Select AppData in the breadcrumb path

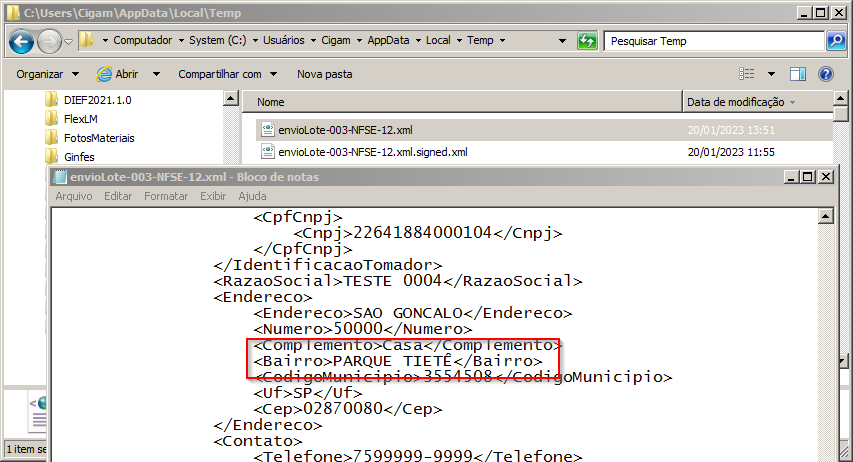[388, 40]
